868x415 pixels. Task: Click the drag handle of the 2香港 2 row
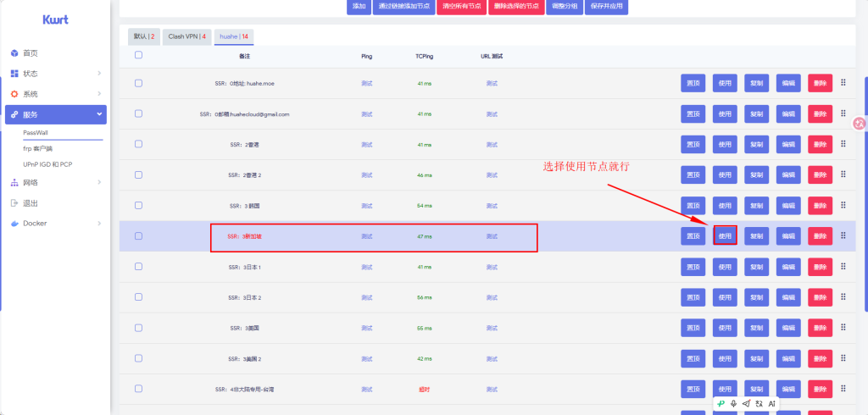coord(843,174)
